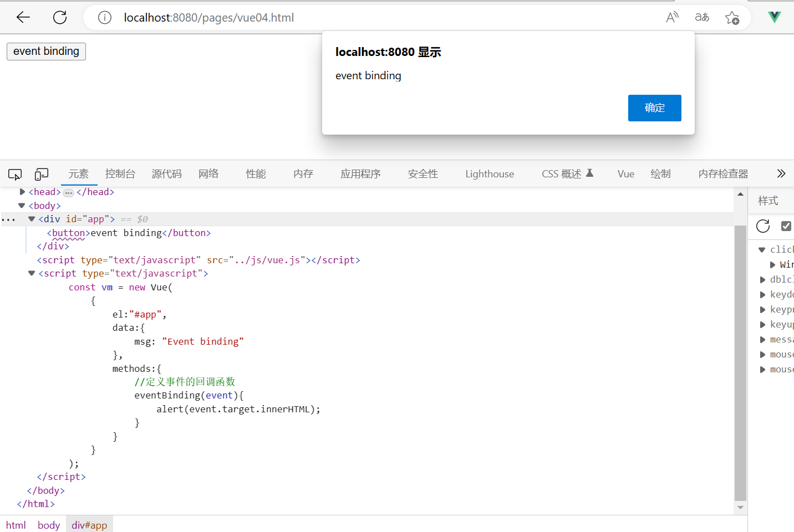Click the browser back arrow
Image resolution: width=794 pixels, height=532 pixels.
(23, 17)
